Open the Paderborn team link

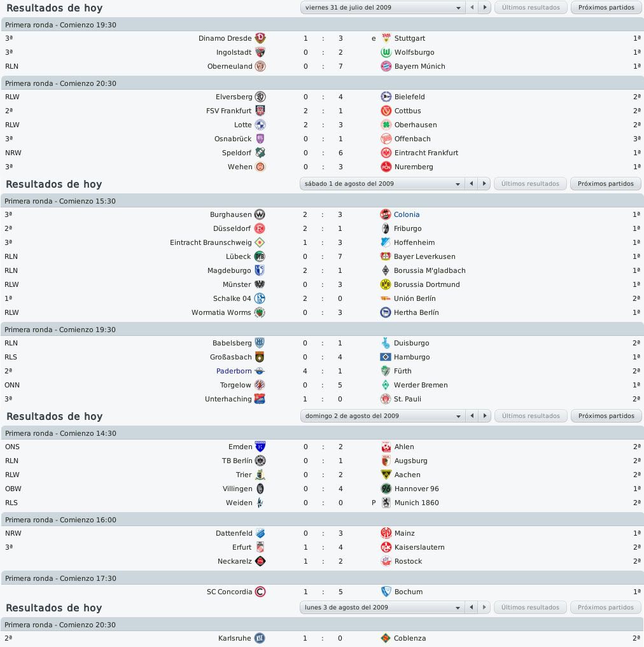234,371
